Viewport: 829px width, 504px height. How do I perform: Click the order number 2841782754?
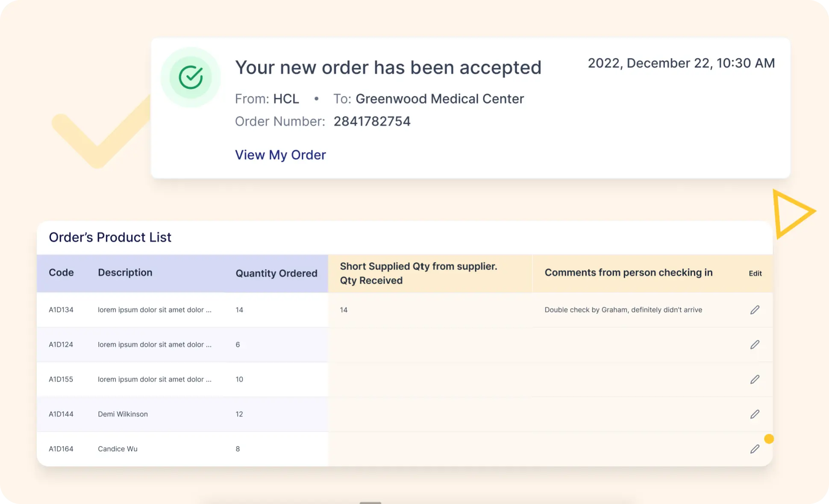[372, 121]
